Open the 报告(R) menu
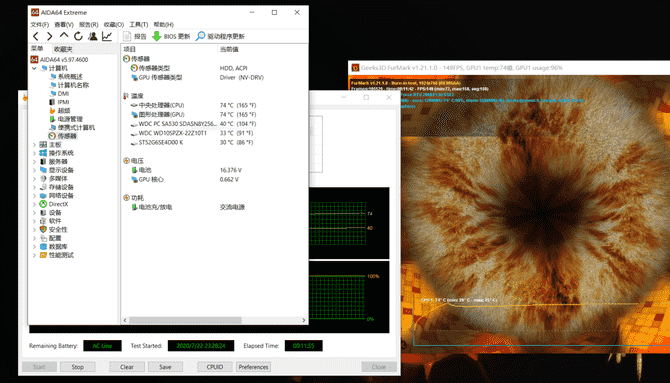The width and height of the screenshot is (670, 383). [x=88, y=25]
